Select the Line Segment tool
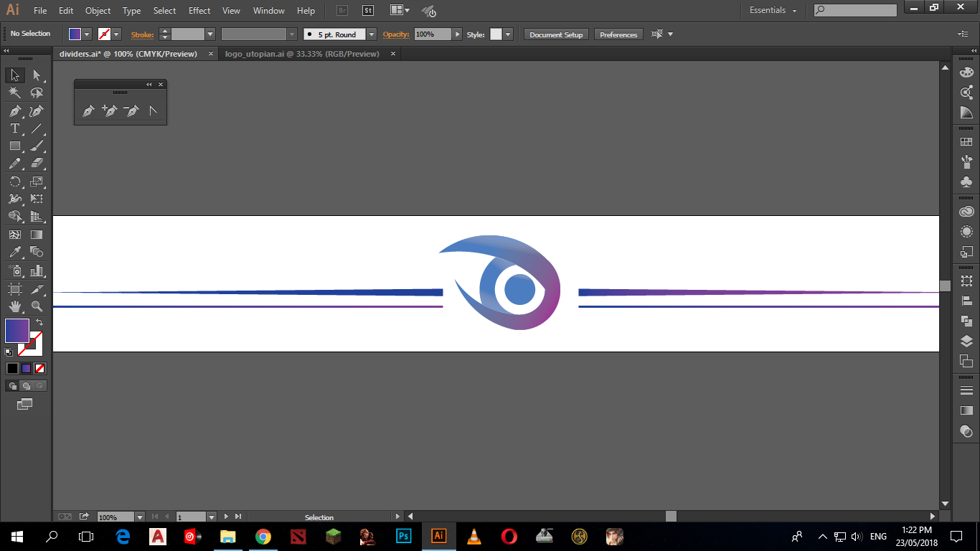Screen dimensions: 980x551 click(x=37, y=128)
